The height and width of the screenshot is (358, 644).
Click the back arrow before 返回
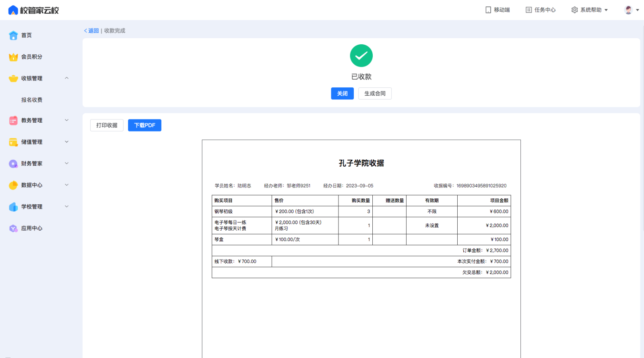tap(86, 31)
